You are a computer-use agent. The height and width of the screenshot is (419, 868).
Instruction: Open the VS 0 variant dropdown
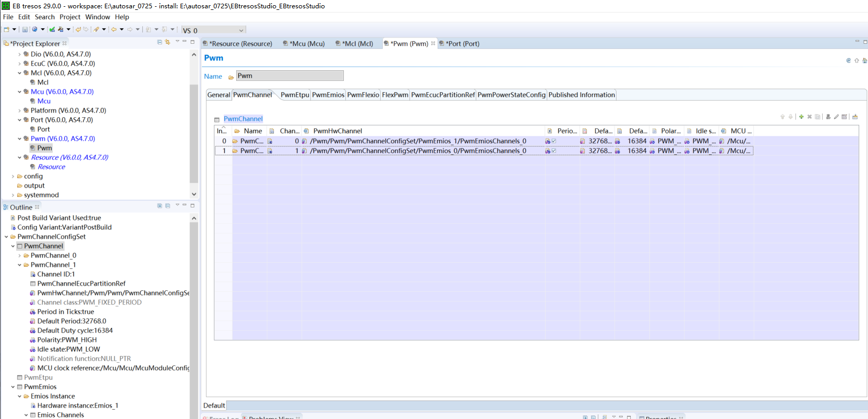pos(241,30)
